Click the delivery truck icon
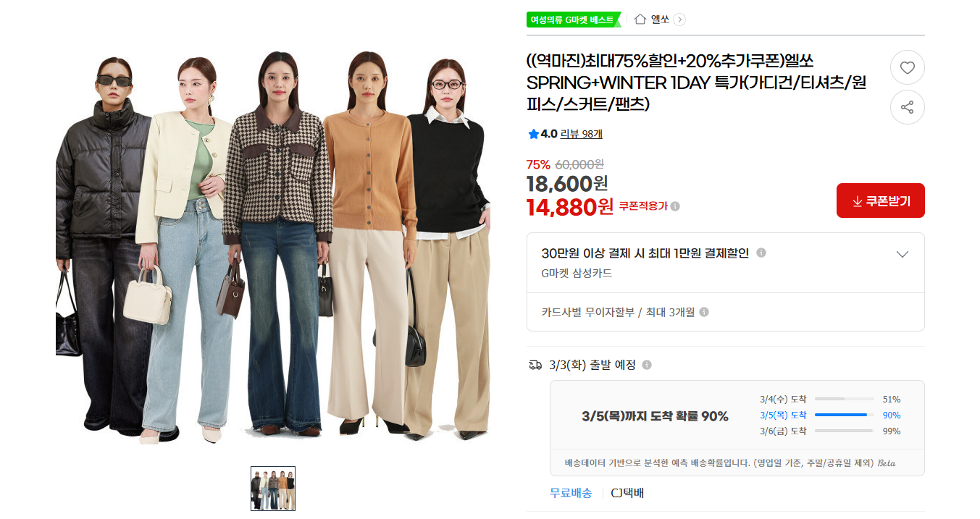Image resolution: width=980 pixels, height=519 pixels. coord(535,365)
